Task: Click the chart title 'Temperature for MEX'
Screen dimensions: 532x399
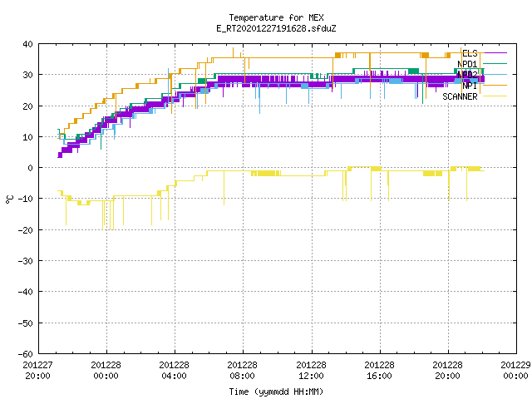Action: pos(276,17)
